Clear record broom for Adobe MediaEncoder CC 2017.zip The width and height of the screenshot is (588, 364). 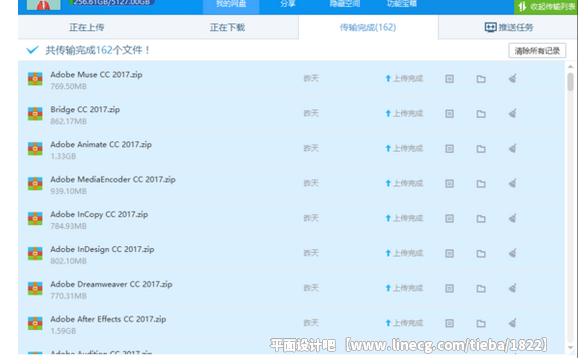(512, 183)
